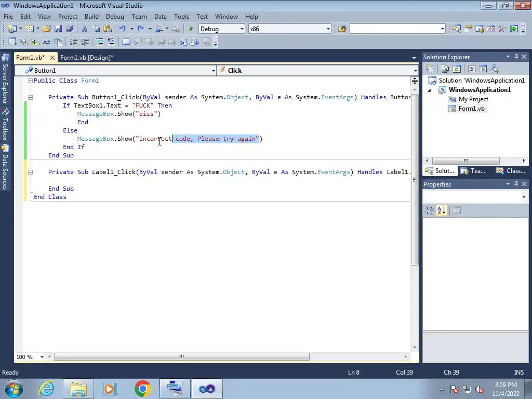Start debugging with the green play icon
The image size is (532, 399).
point(191,29)
